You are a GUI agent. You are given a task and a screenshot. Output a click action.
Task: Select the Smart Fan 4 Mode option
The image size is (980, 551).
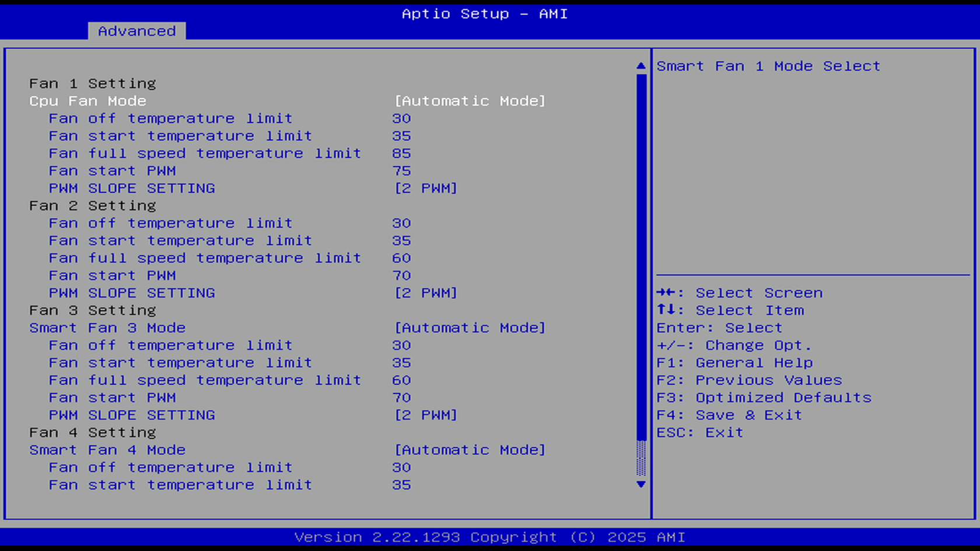click(107, 450)
